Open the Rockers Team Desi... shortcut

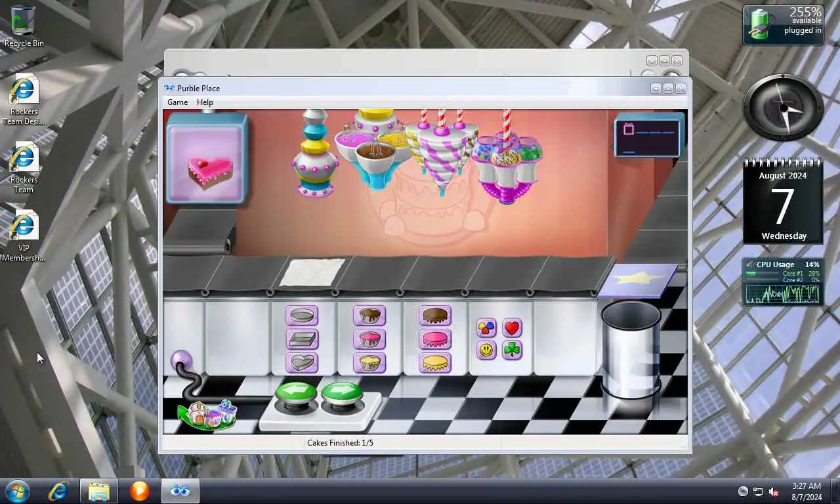point(24,100)
